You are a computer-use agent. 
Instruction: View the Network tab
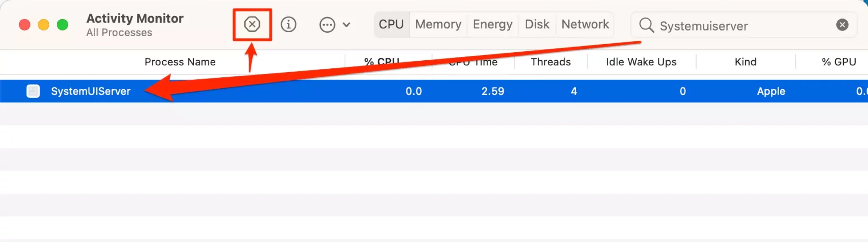point(585,24)
